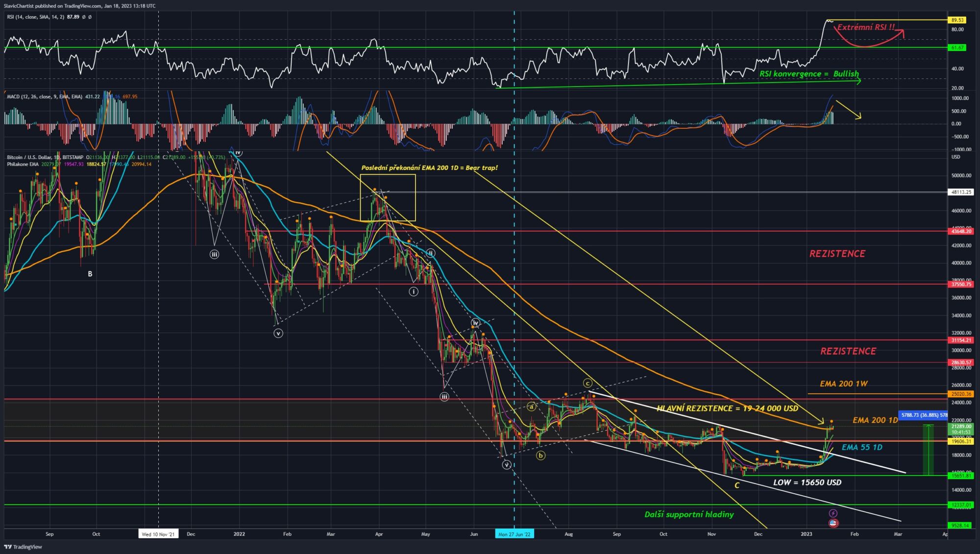980x554 pixels.
Task: Select the EMA 55 1D text label
Action: pos(862,447)
